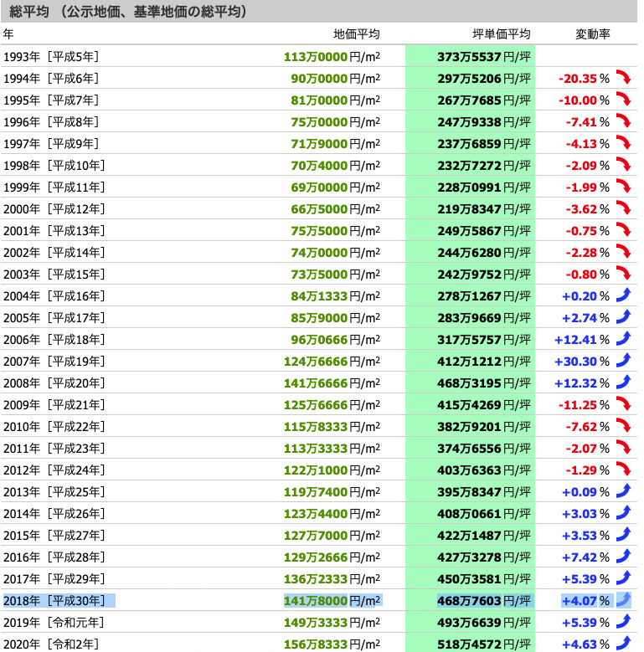Click the blue up arrow in 2004年 row
The height and width of the screenshot is (652, 644).
(623, 295)
